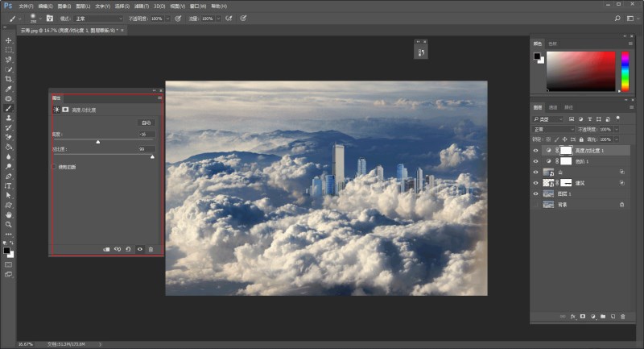Select the Crop tool

point(9,79)
